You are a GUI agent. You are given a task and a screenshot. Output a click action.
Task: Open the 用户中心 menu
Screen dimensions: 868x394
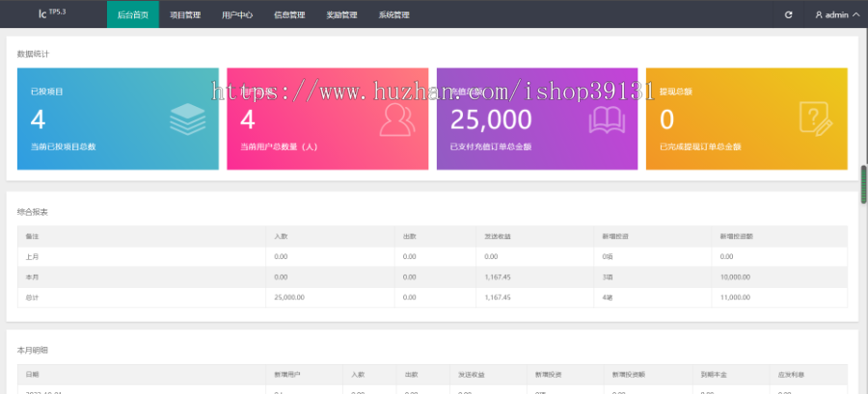point(237,14)
